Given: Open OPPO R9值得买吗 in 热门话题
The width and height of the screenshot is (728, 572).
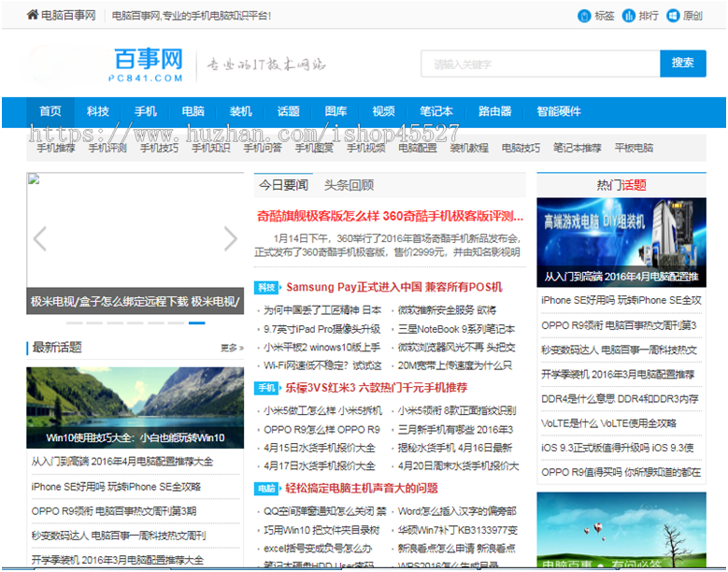Looking at the screenshot, I should pyautogui.click(x=621, y=472).
